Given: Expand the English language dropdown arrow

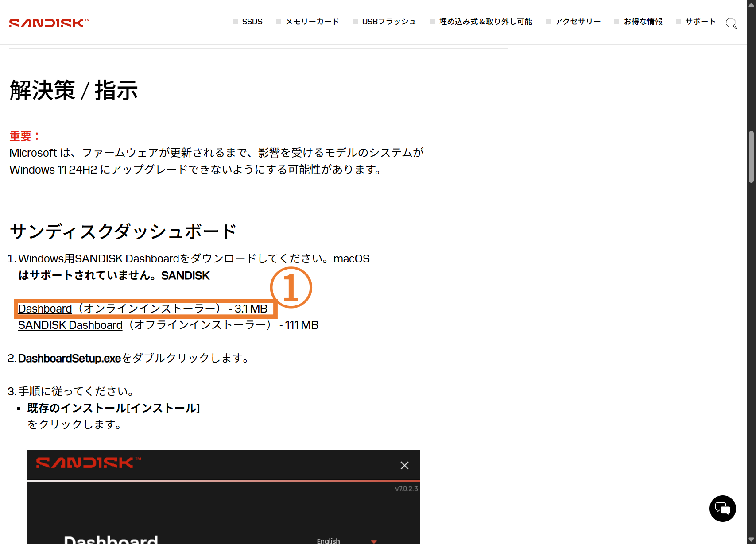Looking at the screenshot, I should coord(374,541).
